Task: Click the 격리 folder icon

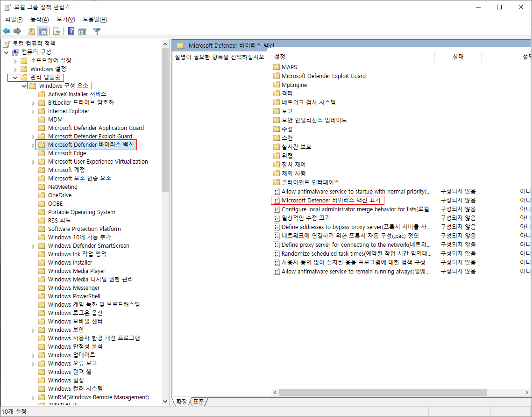Action: click(277, 93)
